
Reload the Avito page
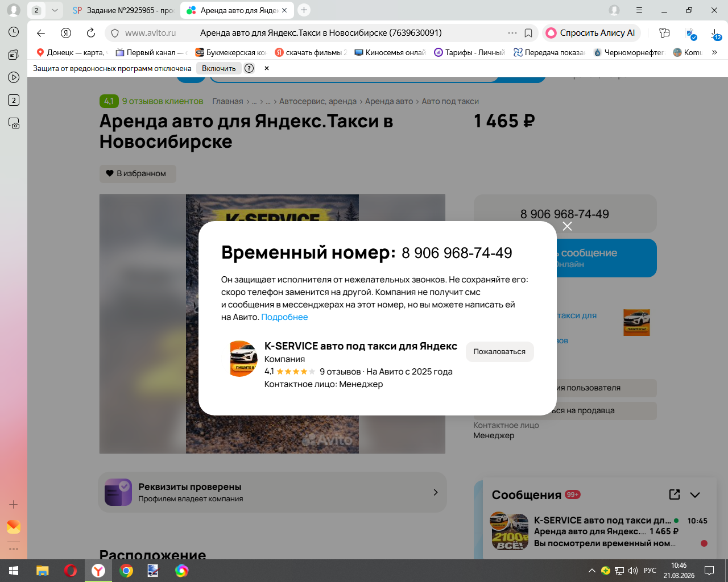(91, 33)
